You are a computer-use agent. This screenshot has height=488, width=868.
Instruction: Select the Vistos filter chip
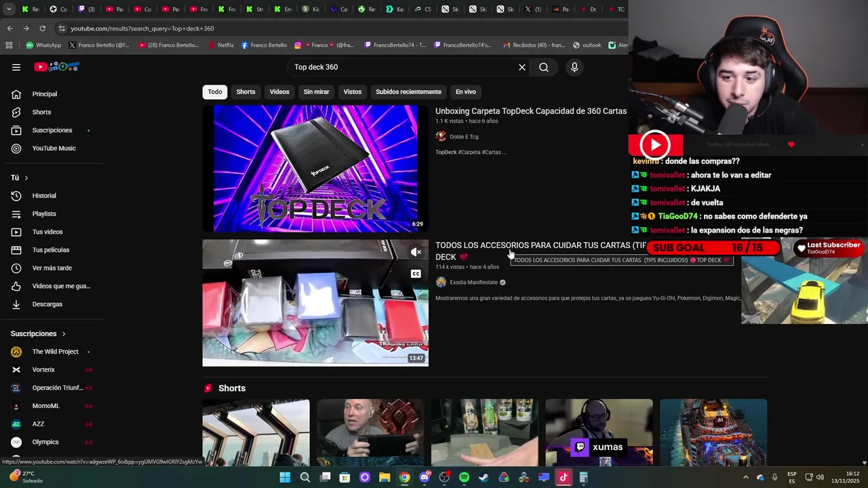(x=353, y=91)
